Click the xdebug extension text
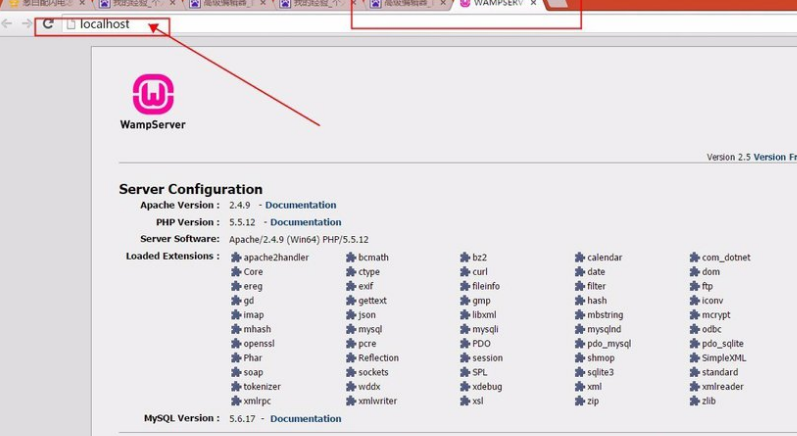797x436 pixels. click(x=487, y=387)
